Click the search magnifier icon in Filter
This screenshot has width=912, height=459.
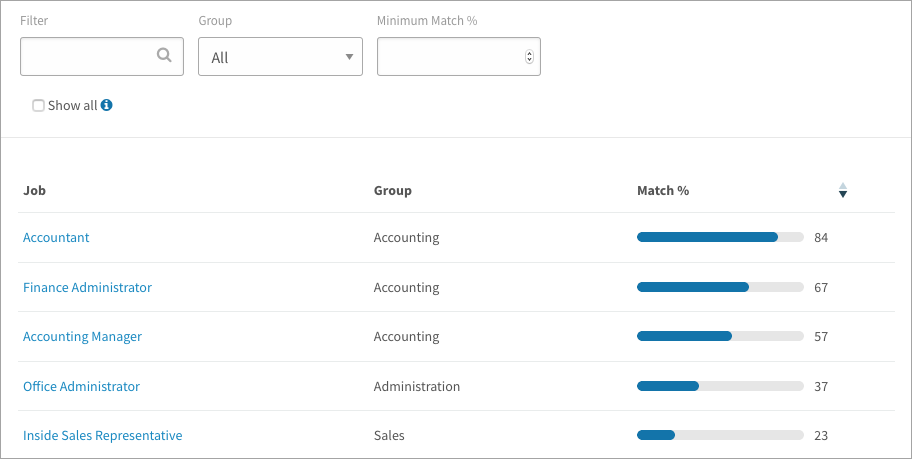pos(164,55)
